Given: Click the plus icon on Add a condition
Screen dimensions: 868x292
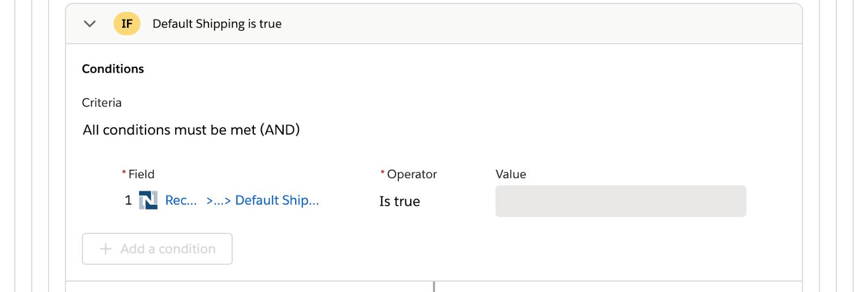Looking at the screenshot, I should [106, 249].
